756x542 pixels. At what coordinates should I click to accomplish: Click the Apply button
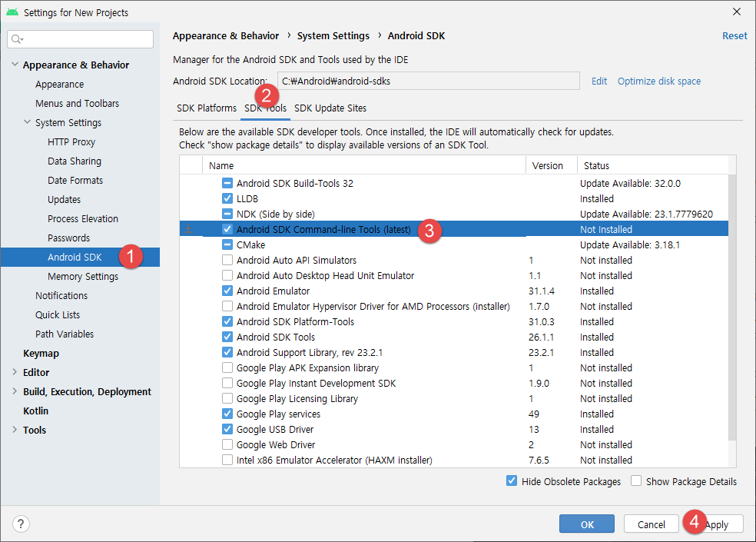pyautogui.click(x=715, y=524)
